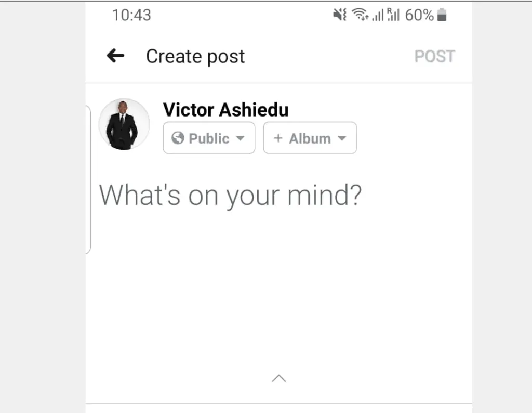Viewport: 532px width, 413px height.
Task: Open the Album dropdown
Action: click(310, 138)
